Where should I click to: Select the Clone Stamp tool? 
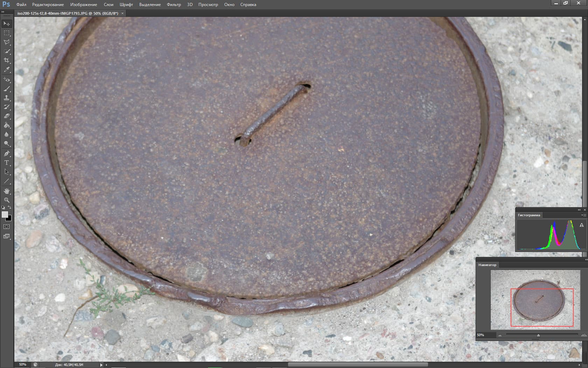[7, 98]
